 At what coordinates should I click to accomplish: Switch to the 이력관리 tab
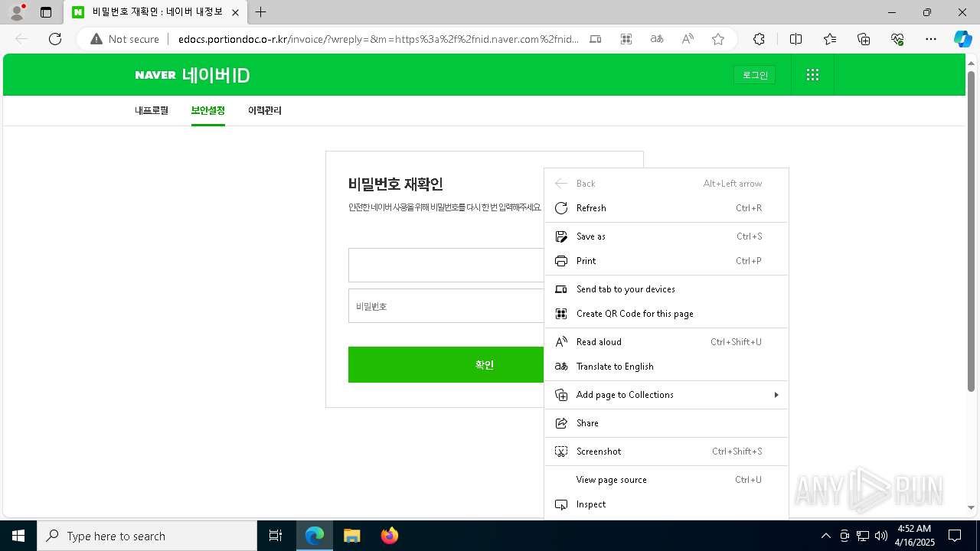point(265,110)
